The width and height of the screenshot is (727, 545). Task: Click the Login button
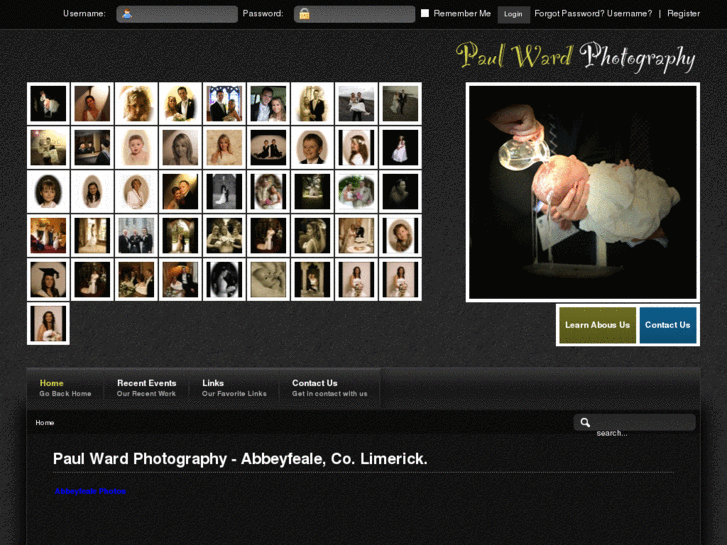coord(513,14)
